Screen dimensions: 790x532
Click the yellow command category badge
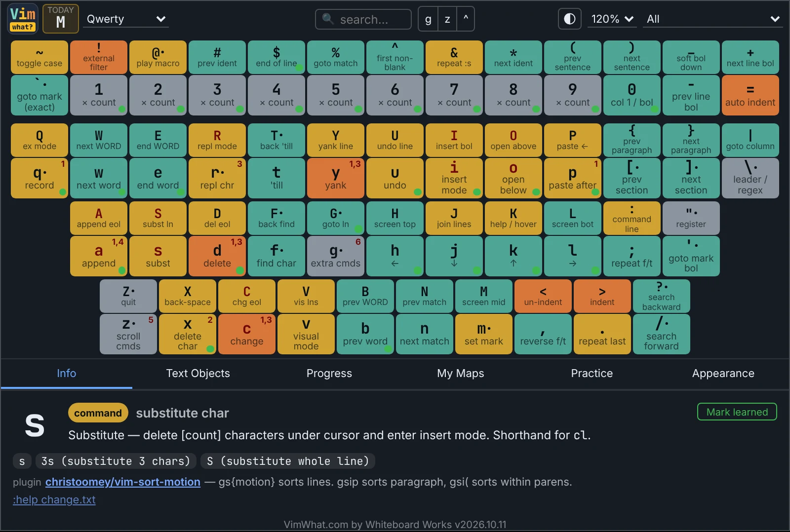coord(98,413)
